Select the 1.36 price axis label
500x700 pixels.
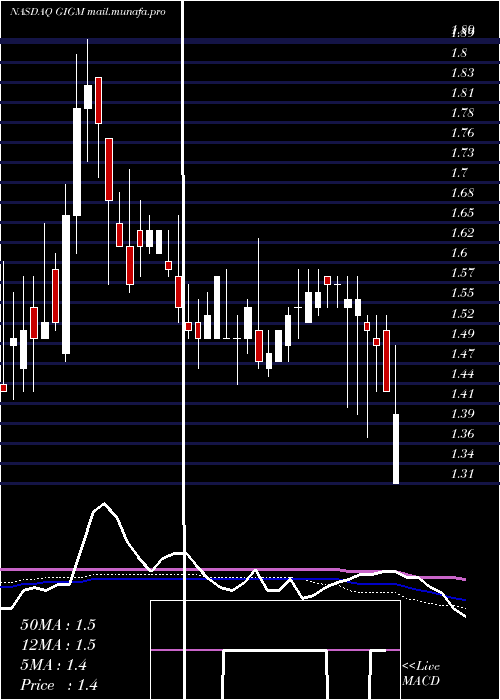click(462, 433)
